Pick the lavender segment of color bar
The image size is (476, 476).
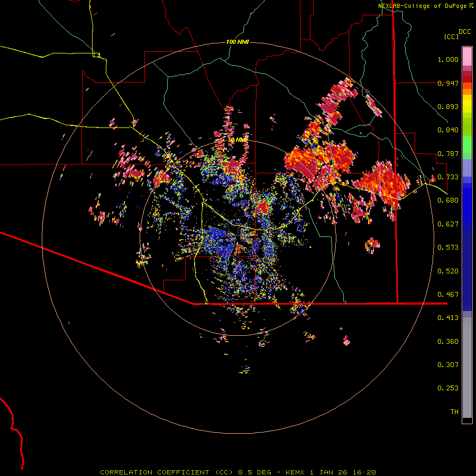(467, 168)
